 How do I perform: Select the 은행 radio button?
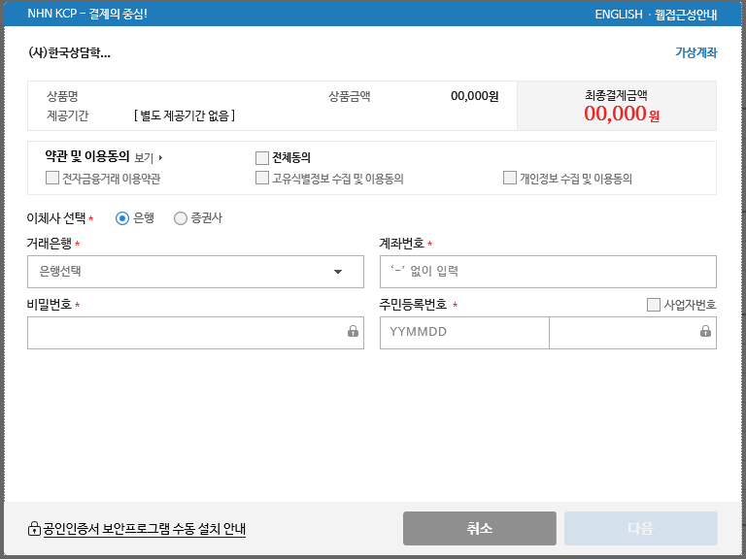122,218
